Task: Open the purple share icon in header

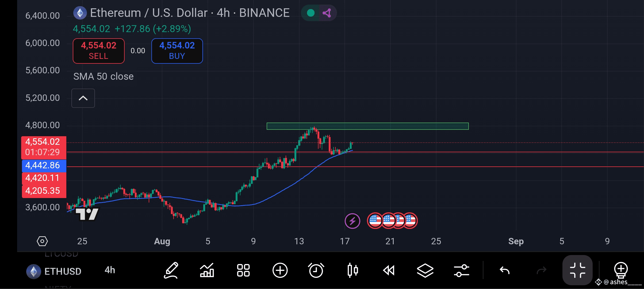Action: coord(327,13)
